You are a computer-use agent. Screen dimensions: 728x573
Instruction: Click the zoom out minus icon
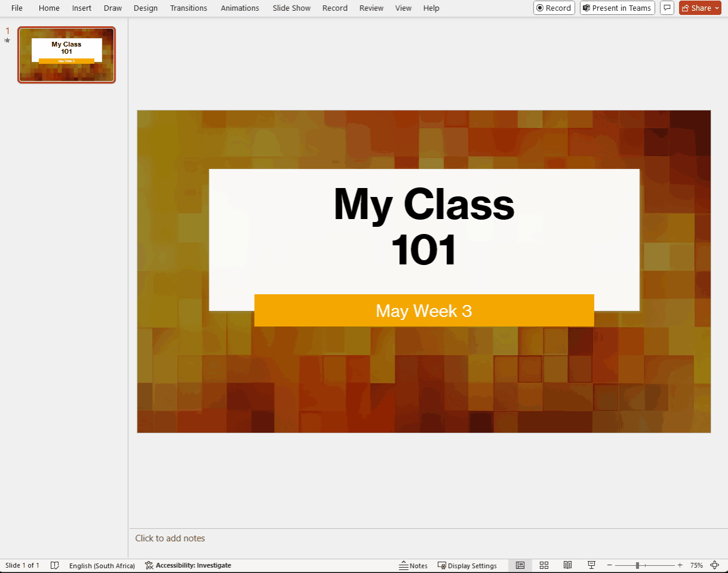(x=610, y=565)
